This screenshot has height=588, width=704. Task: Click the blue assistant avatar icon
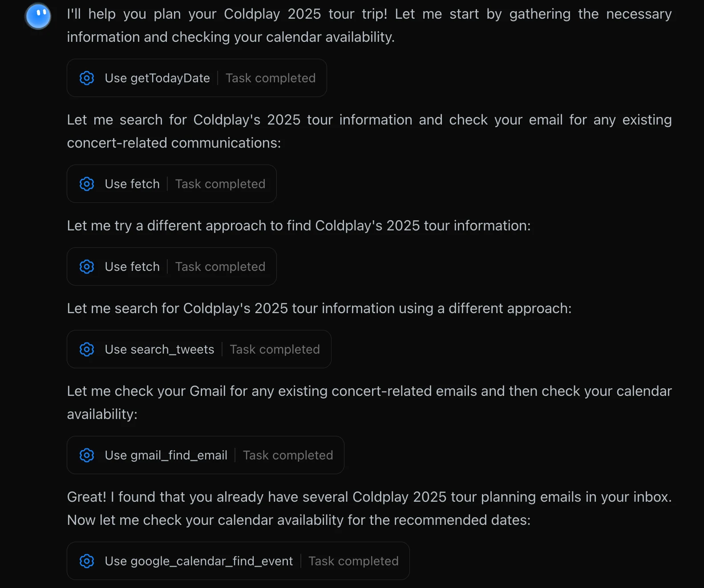[x=38, y=16]
